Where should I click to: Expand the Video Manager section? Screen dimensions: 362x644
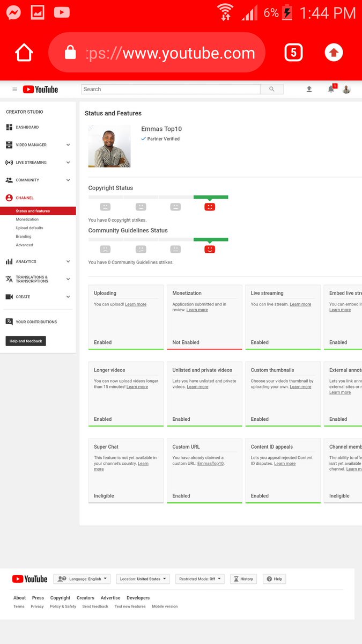68,145
